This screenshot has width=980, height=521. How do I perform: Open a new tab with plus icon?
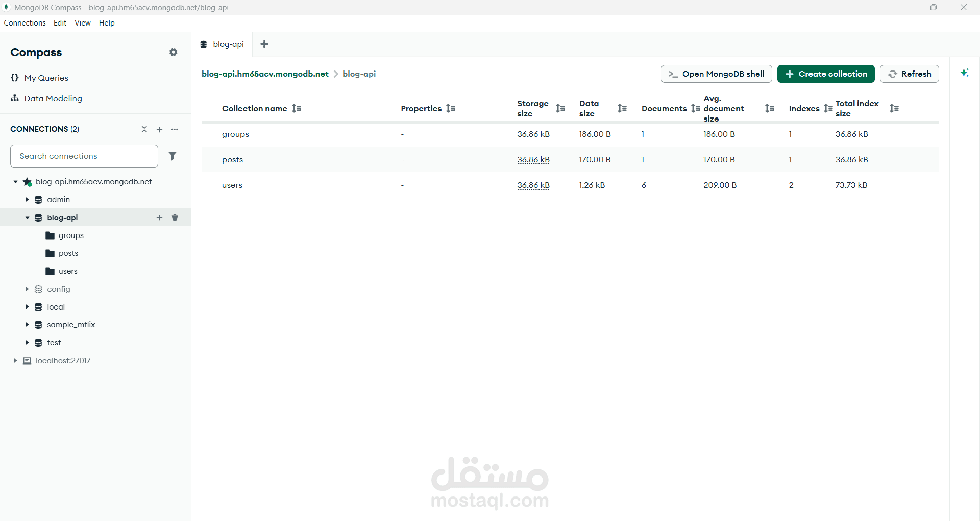[x=264, y=44]
